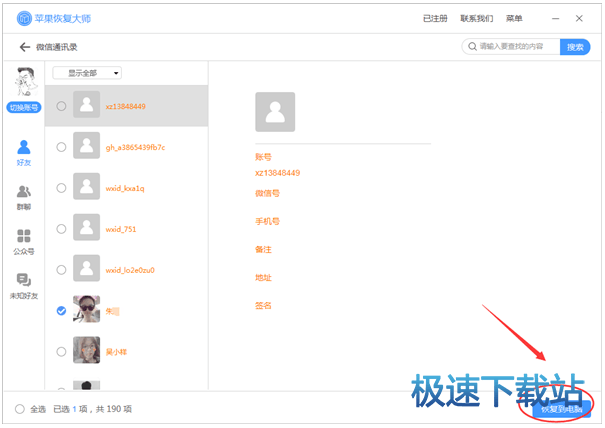Click the 切换账号 switch account button

(x=24, y=107)
